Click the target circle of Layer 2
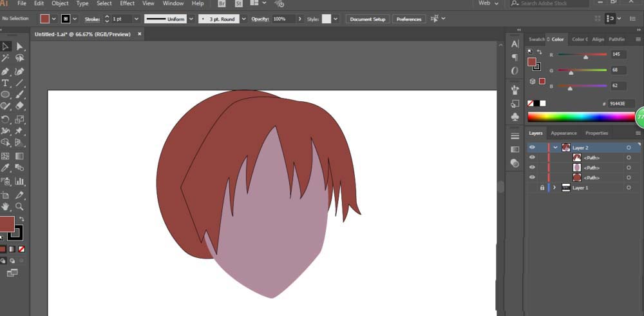644x316 pixels. [629, 148]
